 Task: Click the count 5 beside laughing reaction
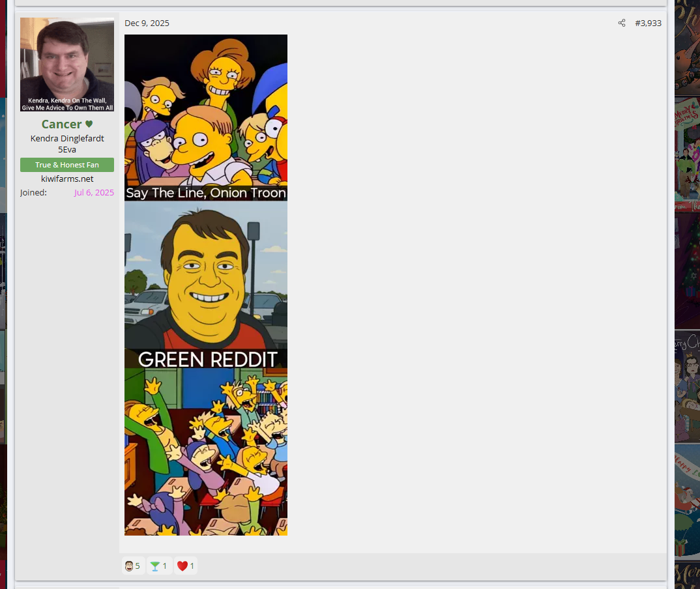tap(138, 566)
